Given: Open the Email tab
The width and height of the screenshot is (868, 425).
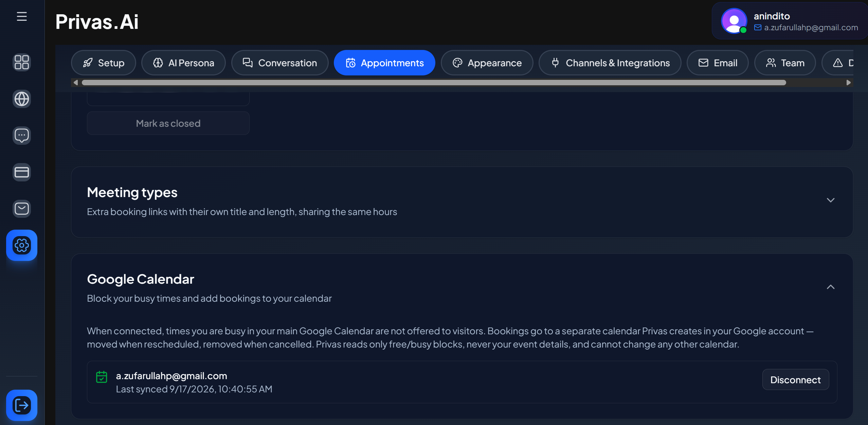Looking at the screenshot, I should (x=718, y=63).
